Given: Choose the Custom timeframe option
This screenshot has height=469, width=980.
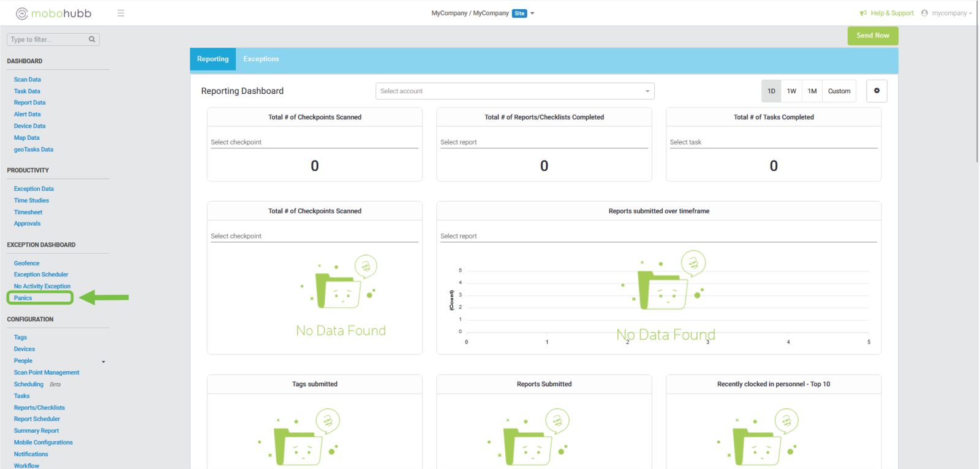Looking at the screenshot, I should pyautogui.click(x=839, y=91).
